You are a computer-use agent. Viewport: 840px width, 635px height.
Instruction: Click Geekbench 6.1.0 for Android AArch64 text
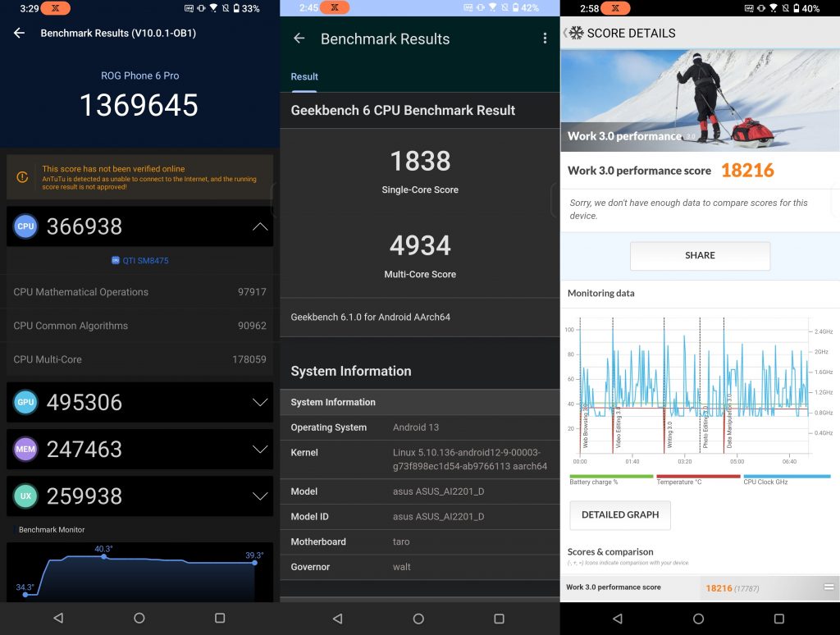(x=370, y=317)
